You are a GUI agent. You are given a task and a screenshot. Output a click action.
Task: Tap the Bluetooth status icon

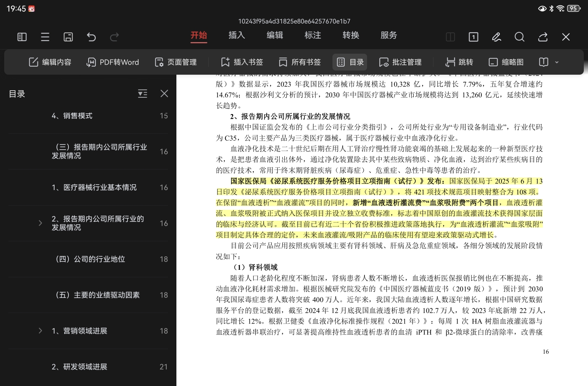point(551,8)
